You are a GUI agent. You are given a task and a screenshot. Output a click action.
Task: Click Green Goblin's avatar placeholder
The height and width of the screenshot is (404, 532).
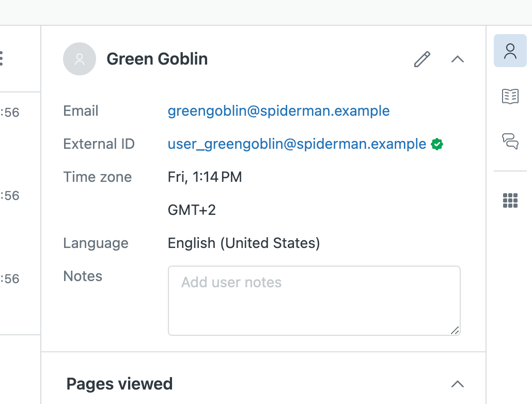click(x=80, y=59)
